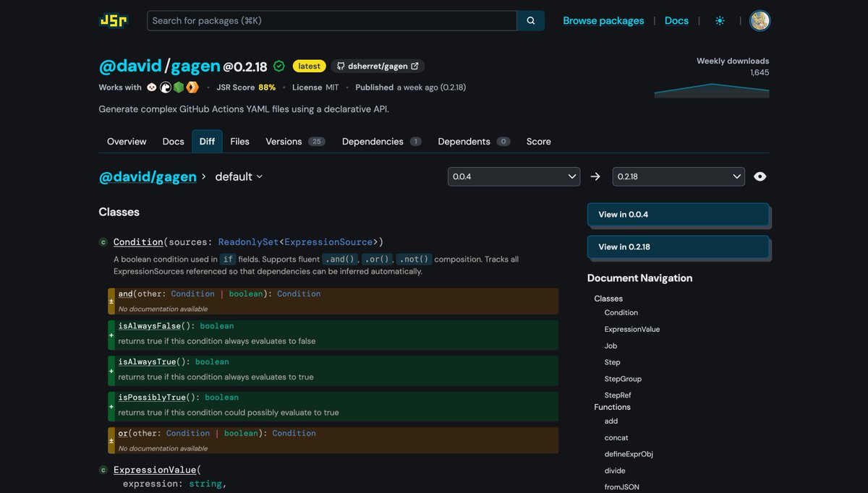This screenshot has height=493, width=868.
Task: Switch to the Docs tab
Action: coord(173,142)
